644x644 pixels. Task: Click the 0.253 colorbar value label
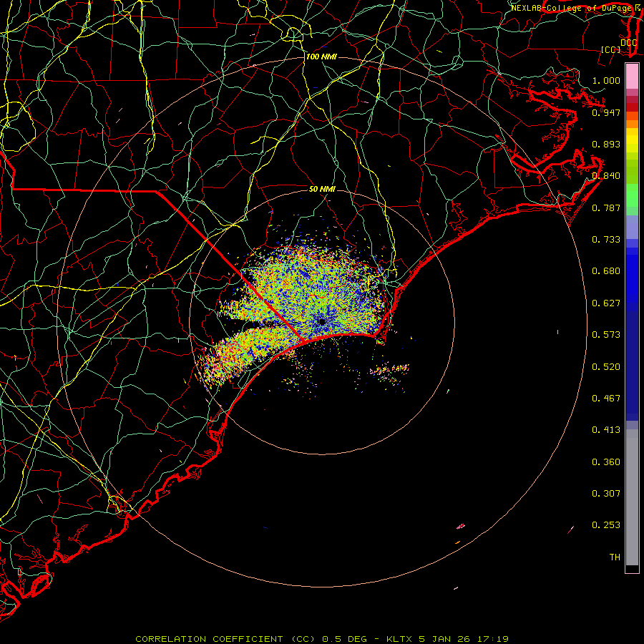pyautogui.click(x=606, y=525)
